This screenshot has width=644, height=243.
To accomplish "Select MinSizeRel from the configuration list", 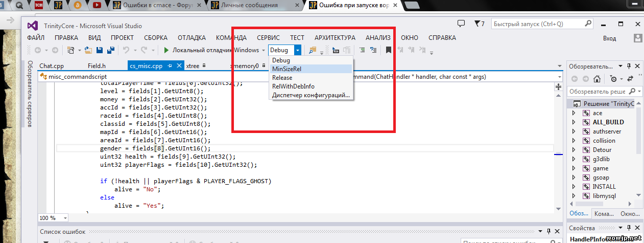I will coord(287,69).
